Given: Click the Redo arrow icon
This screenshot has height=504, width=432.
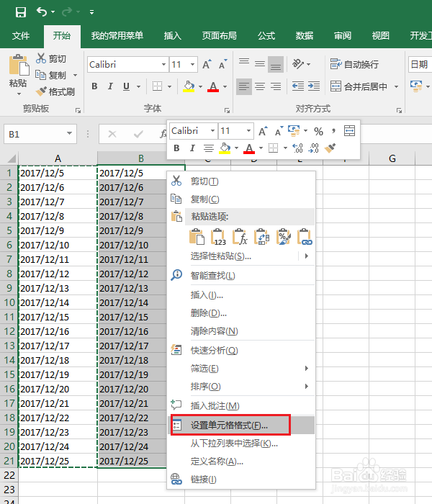Looking at the screenshot, I should [66, 12].
